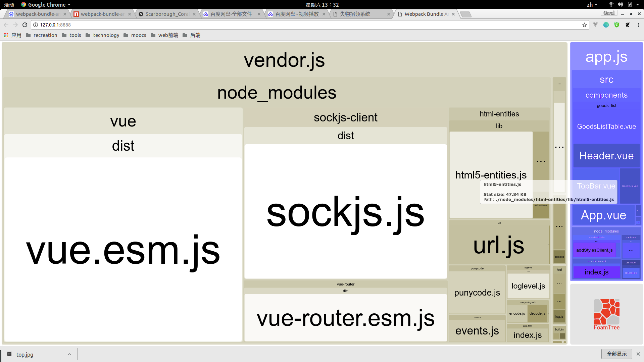644x362 pixels.
Task: Select the vue.esm.js block in treemap
Action: pyautogui.click(x=123, y=250)
